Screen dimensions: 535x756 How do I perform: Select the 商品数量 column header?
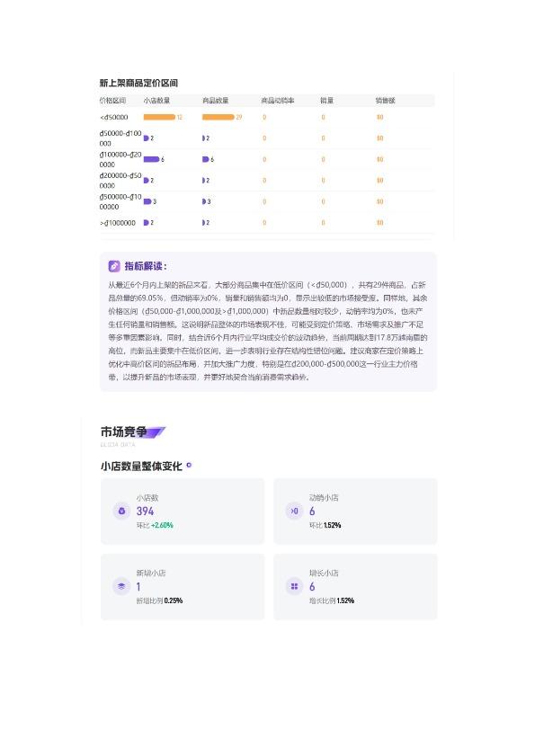[216, 101]
